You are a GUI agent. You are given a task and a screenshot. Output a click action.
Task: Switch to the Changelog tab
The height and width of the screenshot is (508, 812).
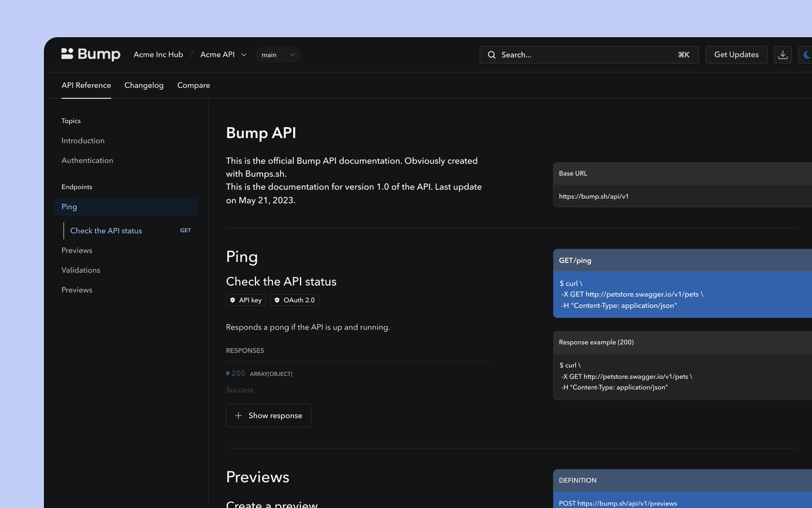(144, 85)
